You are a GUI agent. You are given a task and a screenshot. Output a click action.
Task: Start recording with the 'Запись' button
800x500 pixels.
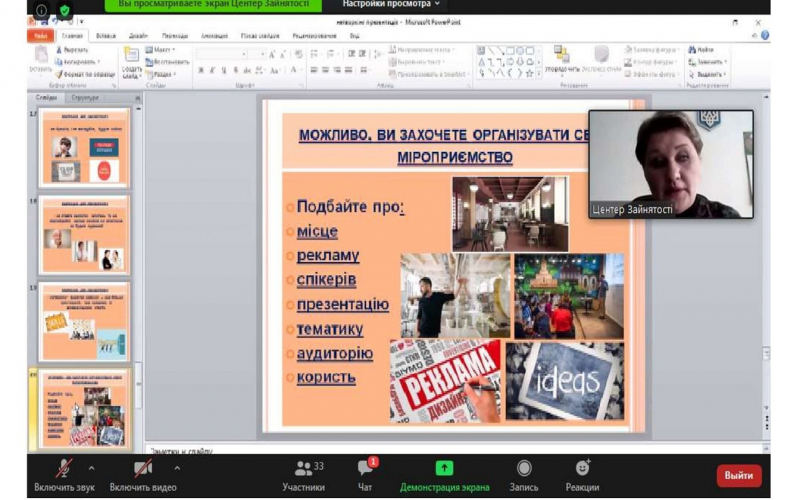point(524,476)
